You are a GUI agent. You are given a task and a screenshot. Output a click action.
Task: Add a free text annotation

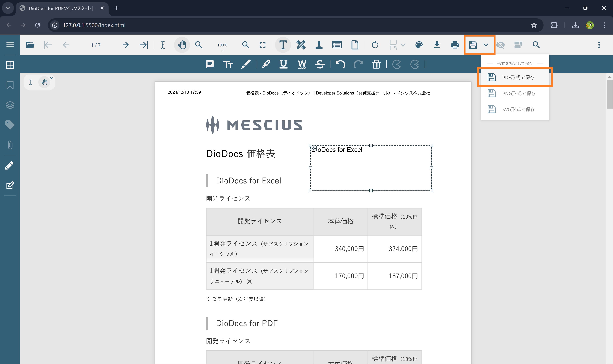pos(228,64)
